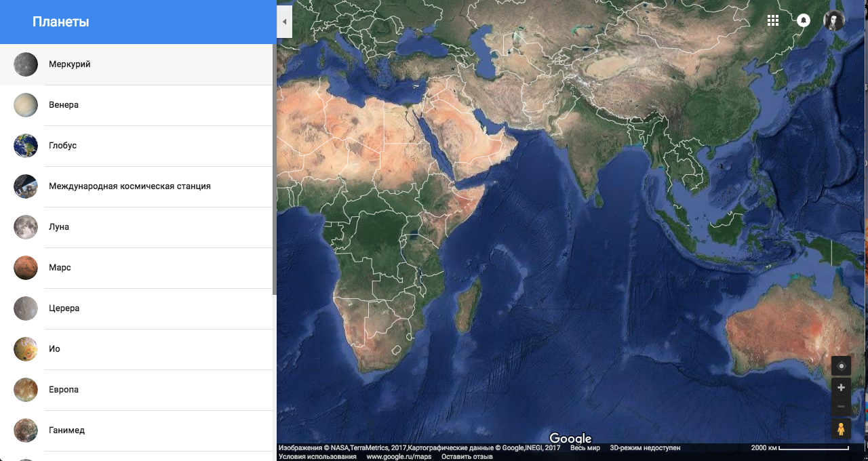Choose Международная космическая станция entry
This screenshot has width=868, height=461.
coord(130,186)
